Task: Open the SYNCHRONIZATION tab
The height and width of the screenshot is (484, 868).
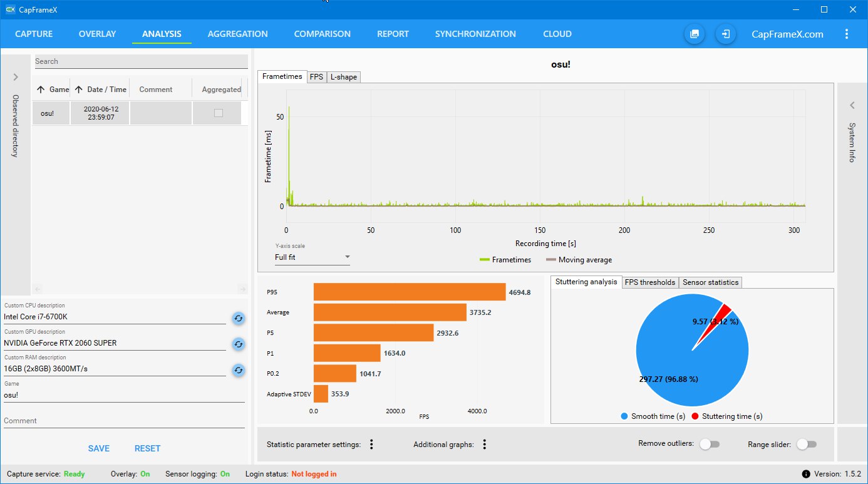Action: click(475, 34)
